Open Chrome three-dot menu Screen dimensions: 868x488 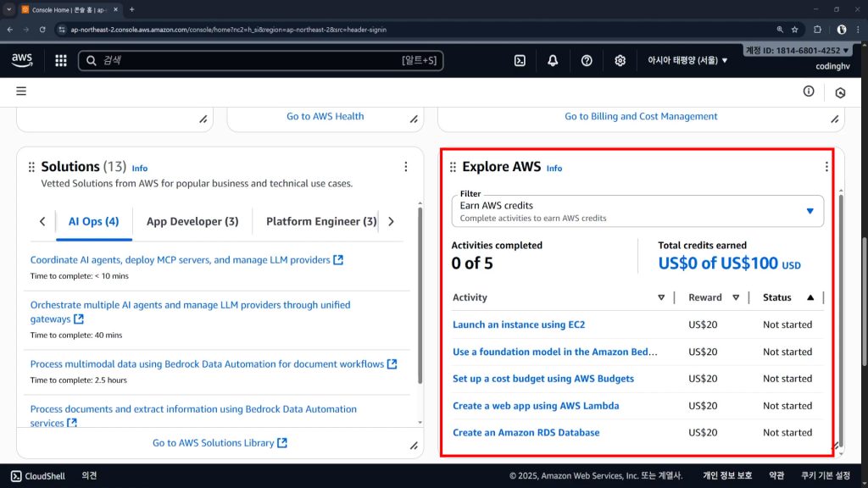[858, 30]
